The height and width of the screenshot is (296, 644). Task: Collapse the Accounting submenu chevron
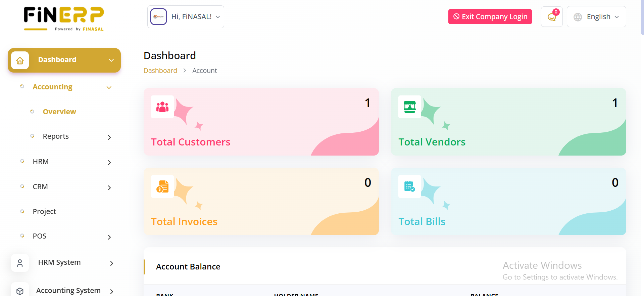tap(109, 88)
